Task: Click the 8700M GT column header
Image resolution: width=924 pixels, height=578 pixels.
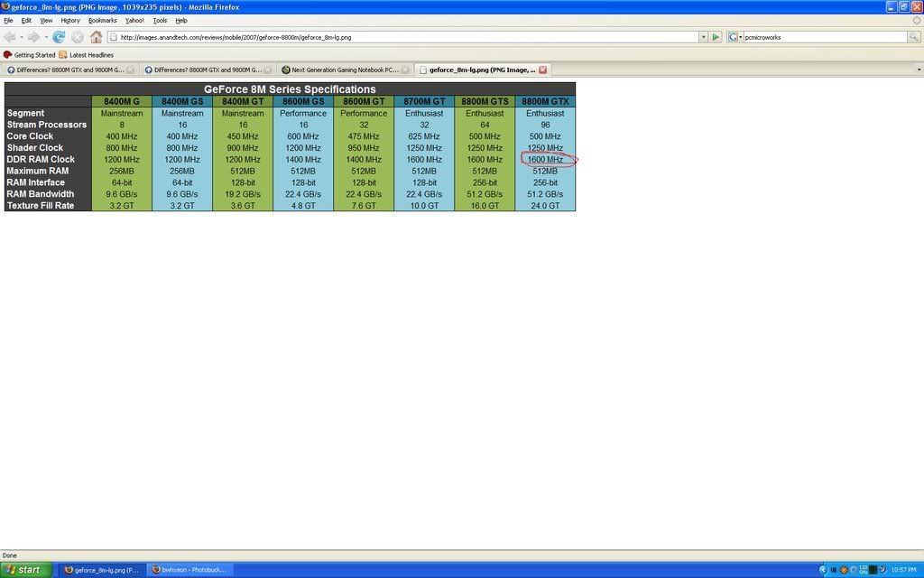Action: pyautogui.click(x=424, y=101)
